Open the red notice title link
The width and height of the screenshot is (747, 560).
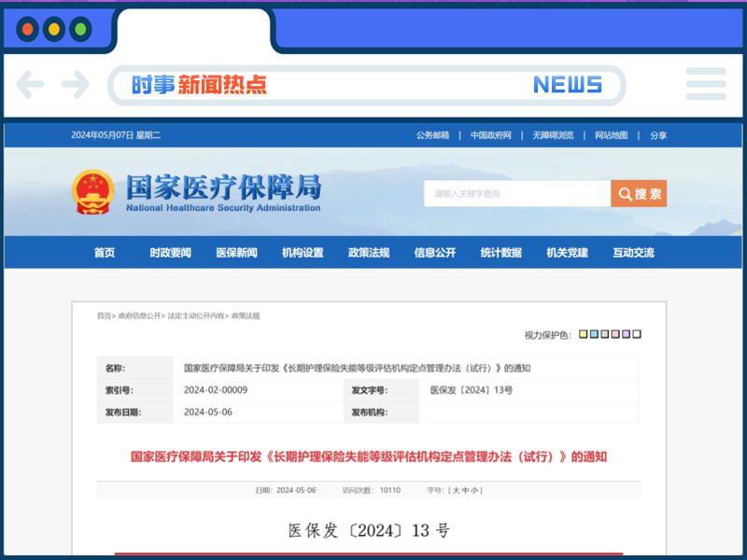coord(366,456)
